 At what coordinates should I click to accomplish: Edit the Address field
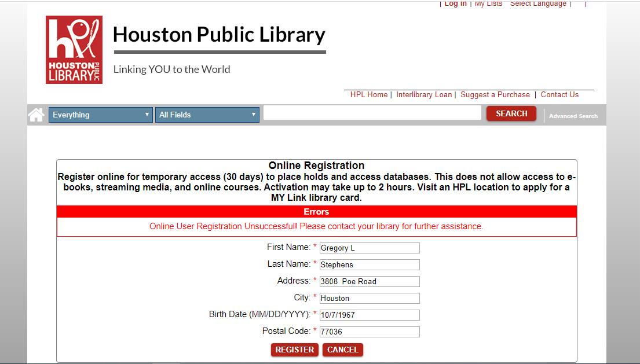point(370,281)
